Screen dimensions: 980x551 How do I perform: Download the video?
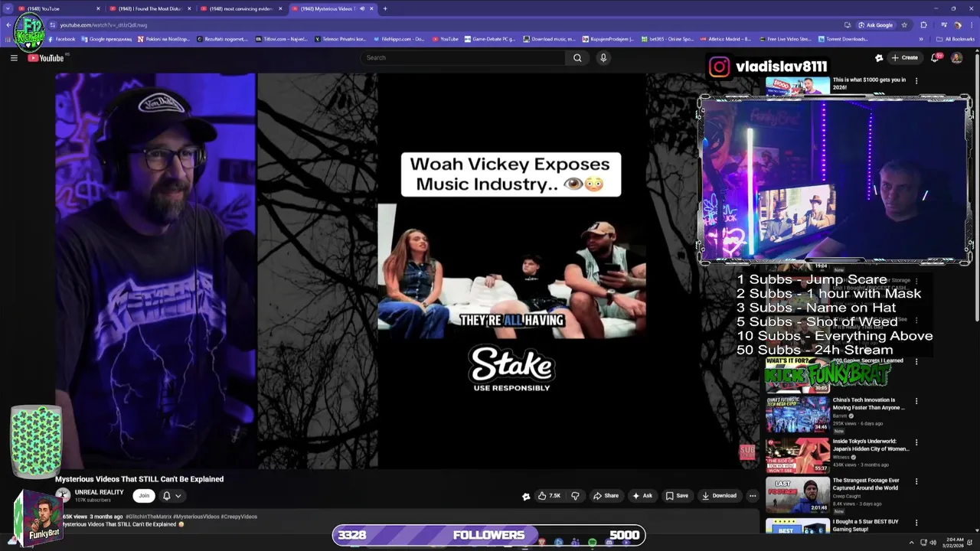click(x=719, y=495)
